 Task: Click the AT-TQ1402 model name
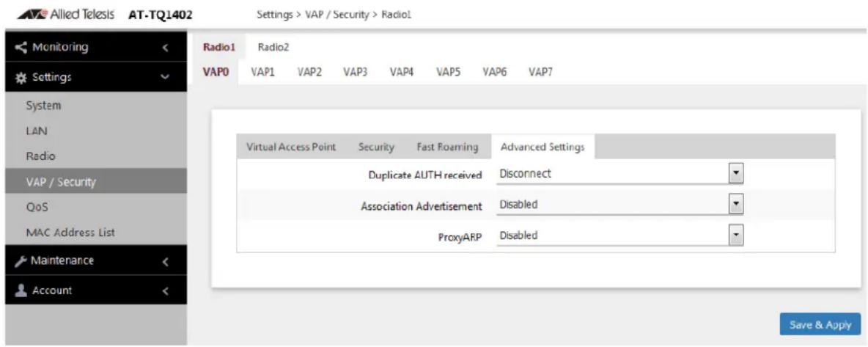pos(160,15)
